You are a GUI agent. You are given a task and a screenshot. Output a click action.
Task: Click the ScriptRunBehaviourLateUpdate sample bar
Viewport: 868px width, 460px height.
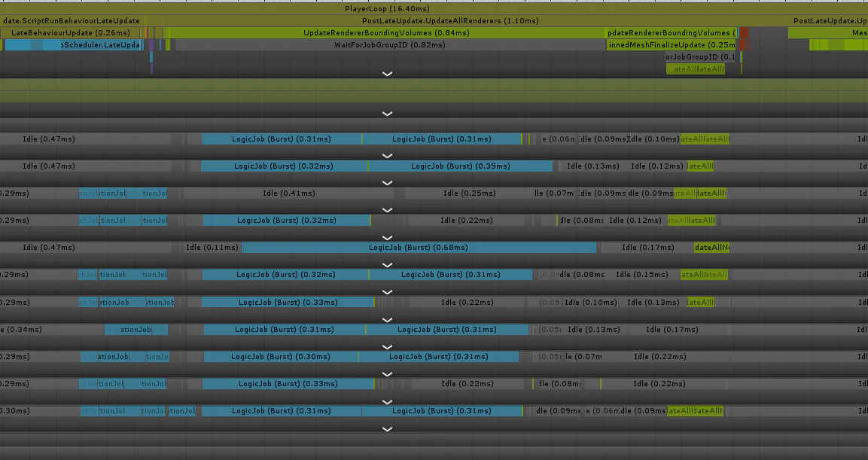70,21
